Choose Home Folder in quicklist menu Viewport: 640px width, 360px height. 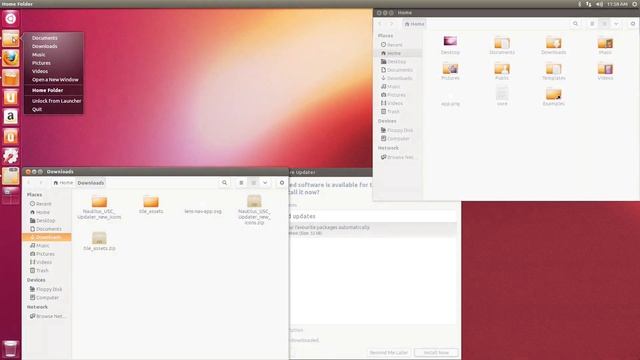(x=47, y=90)
